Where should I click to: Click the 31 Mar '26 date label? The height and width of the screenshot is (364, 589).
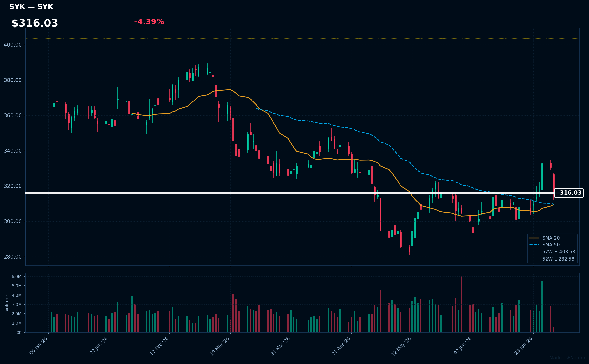pyautogui.click(x=280, y=346)
